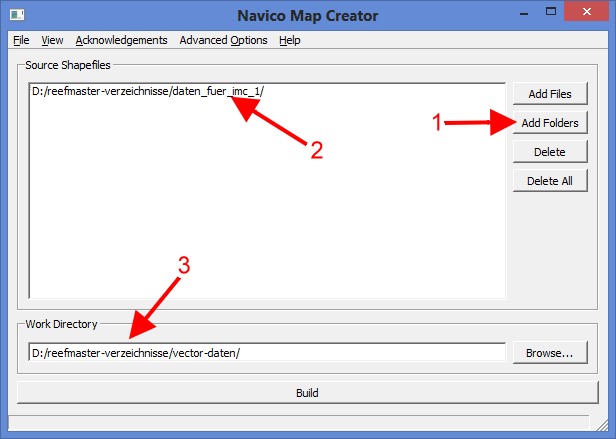The image size is (616, 439).
Task: Focus the Work Directory path field
Action: pyautogui.click(x=267, y=353)
